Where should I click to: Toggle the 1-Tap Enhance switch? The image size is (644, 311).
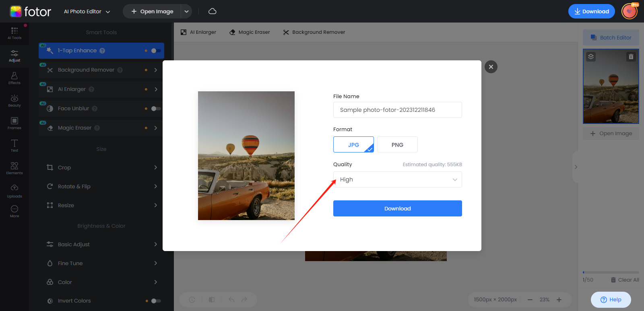[x=156, y=51]
